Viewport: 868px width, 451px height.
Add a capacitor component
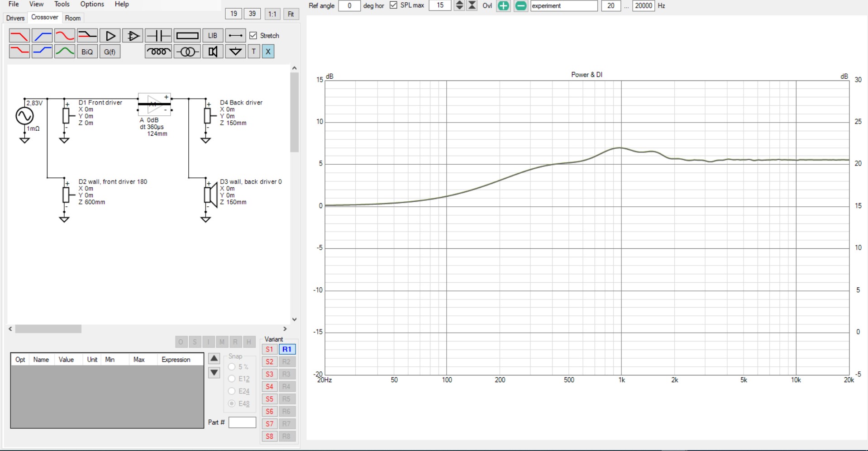click(x=158, y=35)
